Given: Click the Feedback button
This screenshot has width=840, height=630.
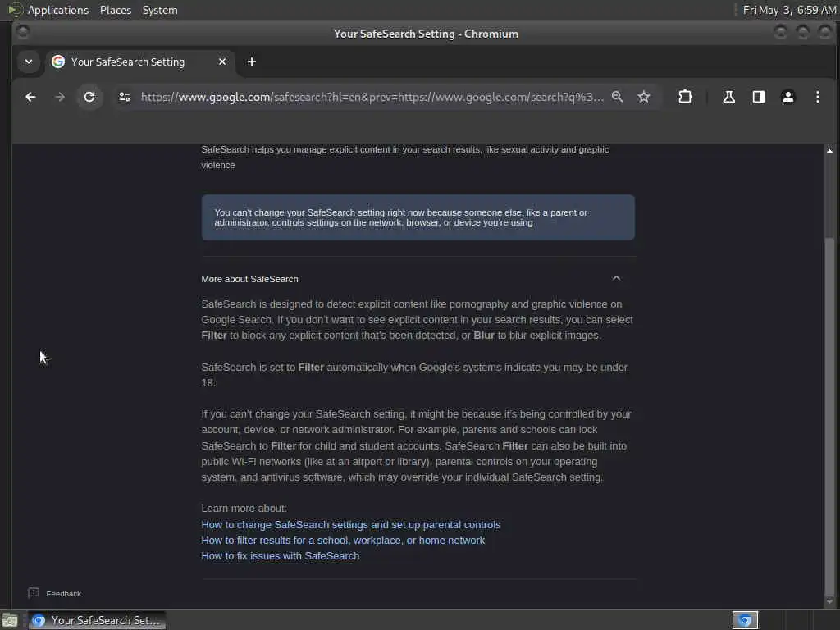Looking at the screenshot, I should [x=55, y=593].
